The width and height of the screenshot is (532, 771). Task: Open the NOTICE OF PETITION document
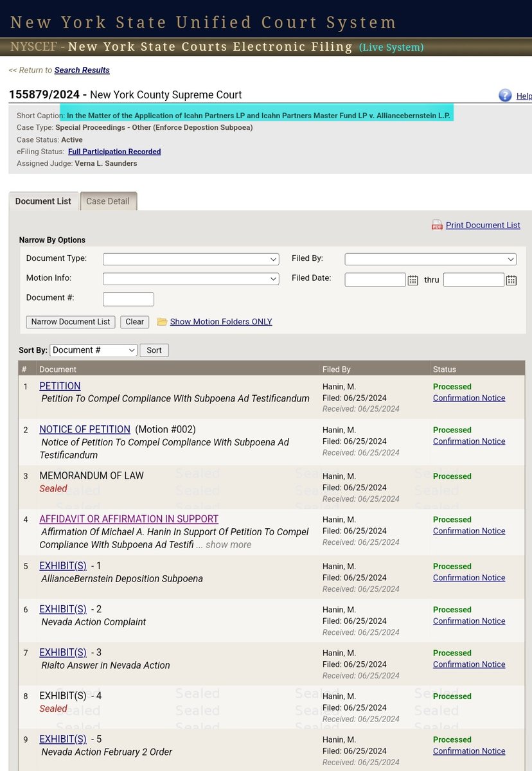pyautogui.click(x=85, y=429)
